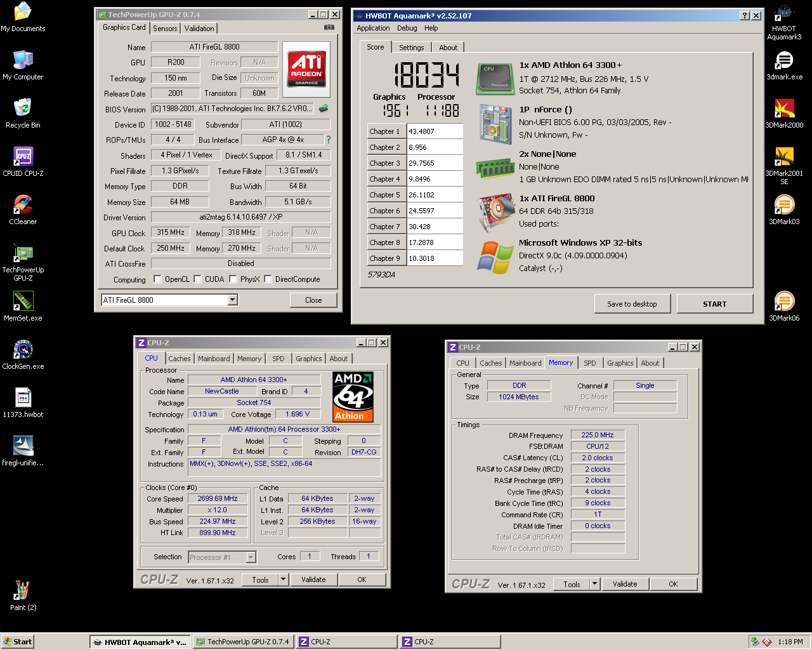Open My Computer desktop icon
Image resolution: width=812 pixels, height=650 pixels.
23,65
